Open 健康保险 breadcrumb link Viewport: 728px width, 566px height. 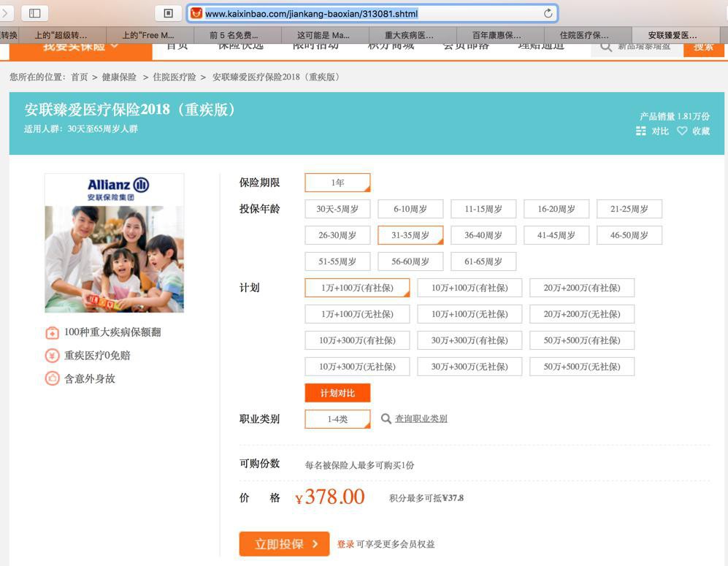[119, 77]
